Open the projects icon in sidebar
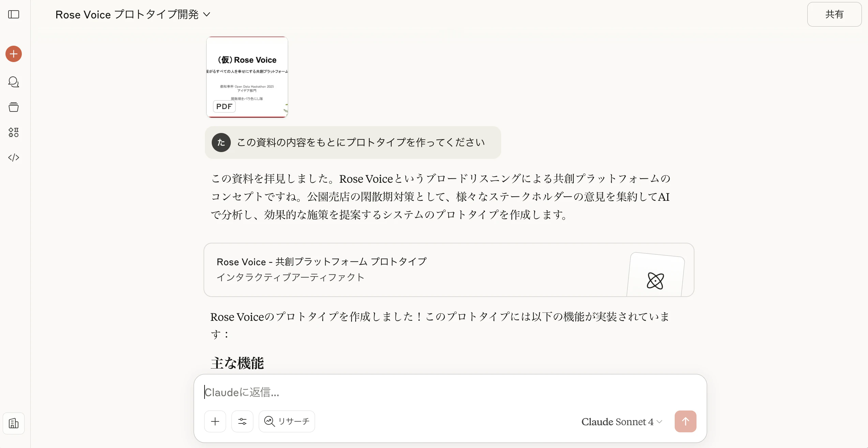 (x=14, y=107)
